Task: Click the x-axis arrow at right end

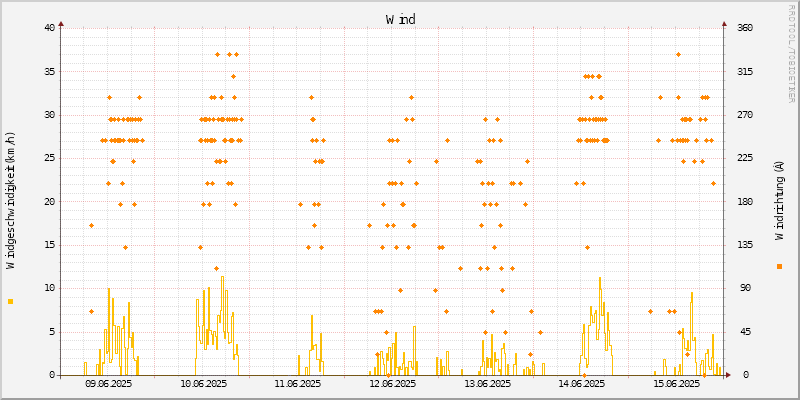Action: pos(728,375)
